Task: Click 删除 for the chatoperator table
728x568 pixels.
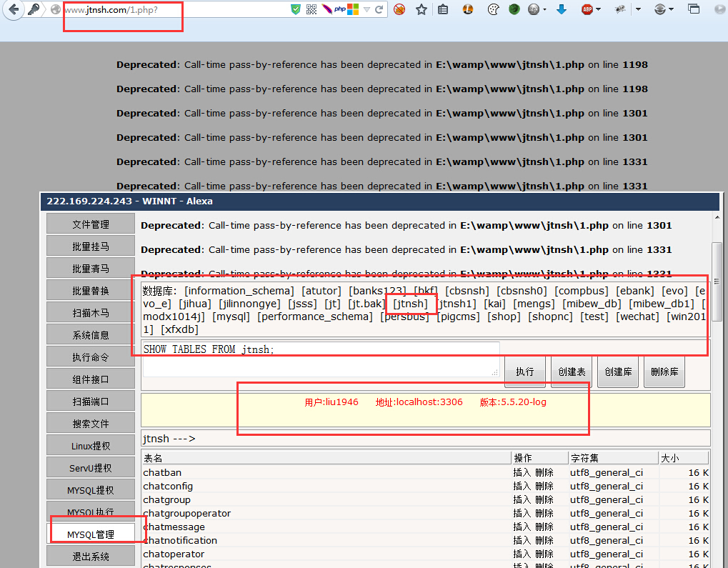Action: click(x=544, y=554)
